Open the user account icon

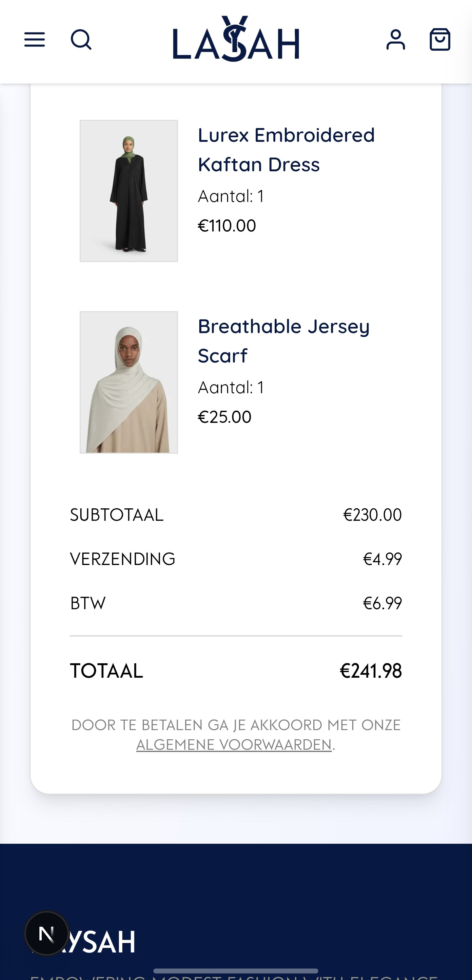pos(396,40)
